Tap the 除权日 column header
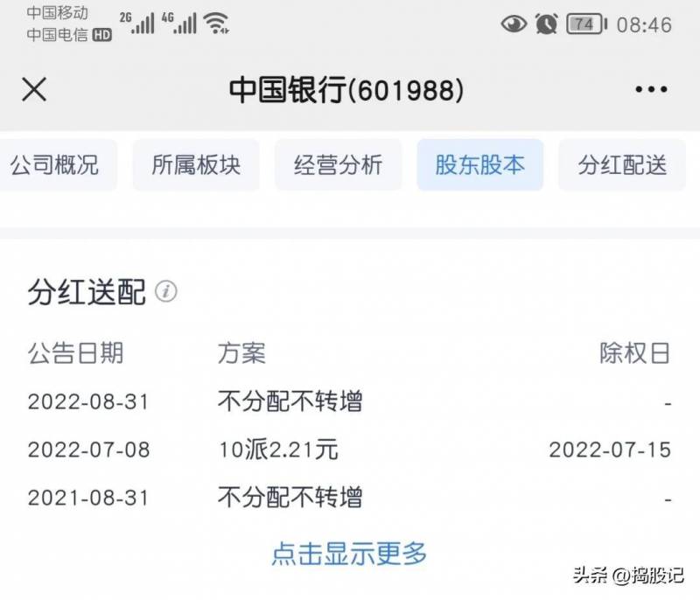 pyautogui.click(x=635, y=353)
